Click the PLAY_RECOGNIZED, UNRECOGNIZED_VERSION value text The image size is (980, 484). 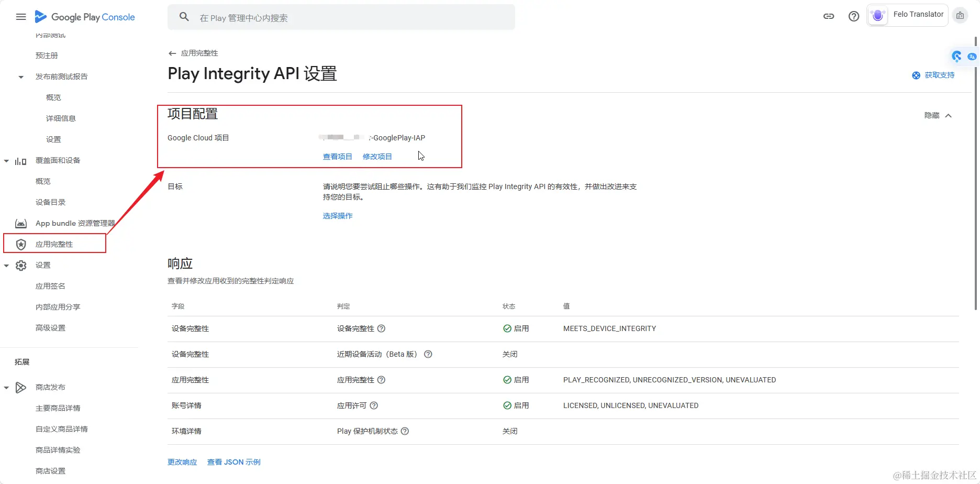(670, 380)
